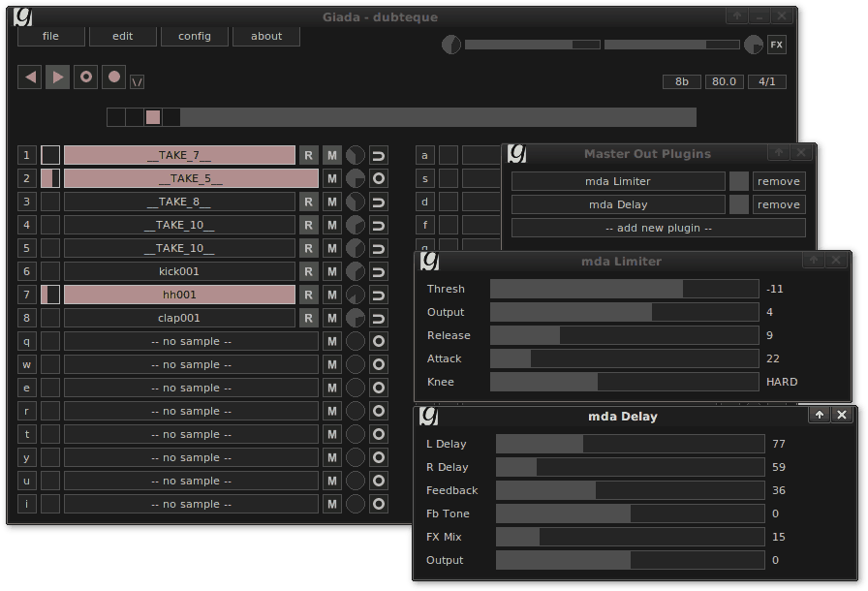Open channel 4 __TAKE_10__ sample menu
This screenshot has width=868, height=591.
click(179, 225)
